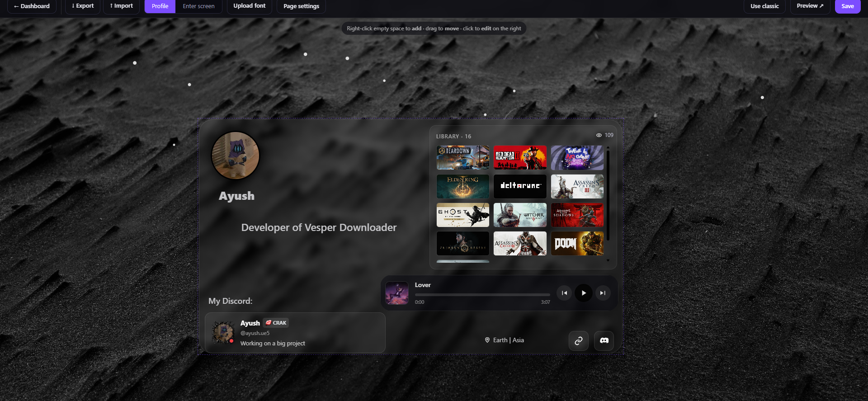Open the Ghost of Tsushima game tile
868x401 pixels.
463,215
